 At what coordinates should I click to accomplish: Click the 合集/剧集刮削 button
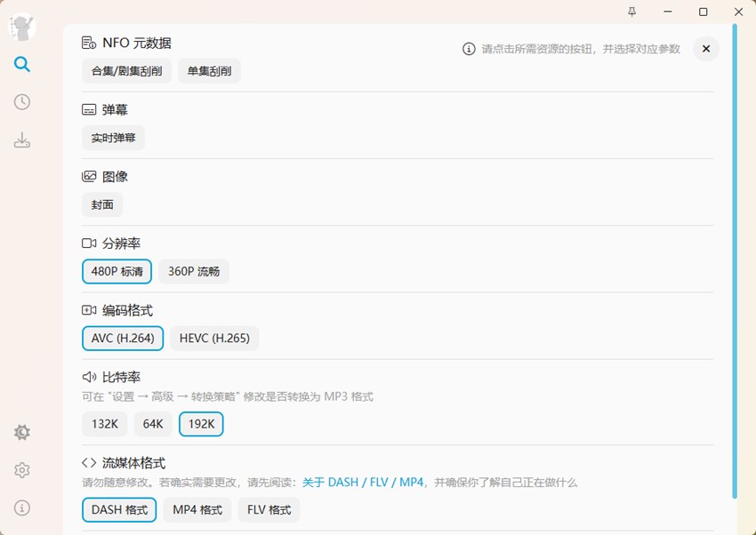(125, 70)
